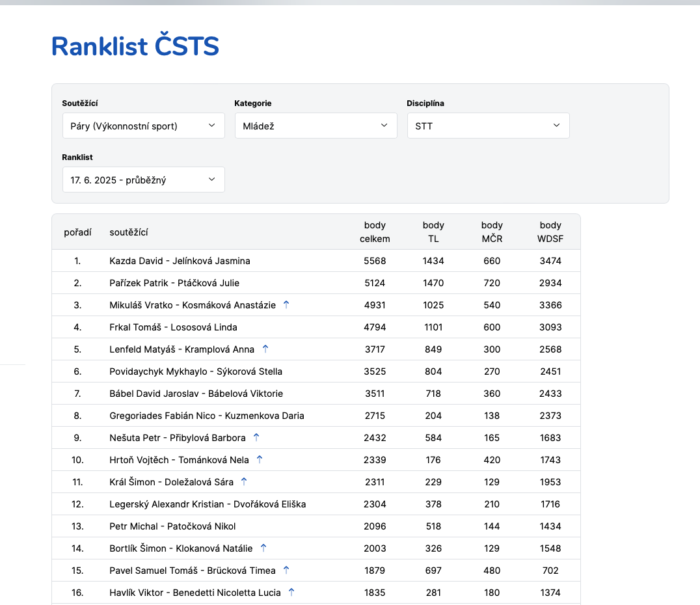
Task: Click the 'pořadí' column header
Action: (77, 232)
